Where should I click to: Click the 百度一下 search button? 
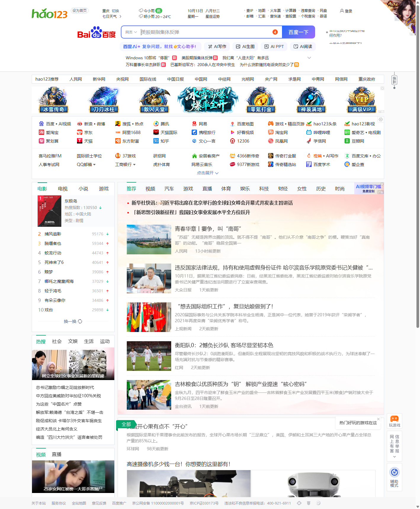[298, 32]
